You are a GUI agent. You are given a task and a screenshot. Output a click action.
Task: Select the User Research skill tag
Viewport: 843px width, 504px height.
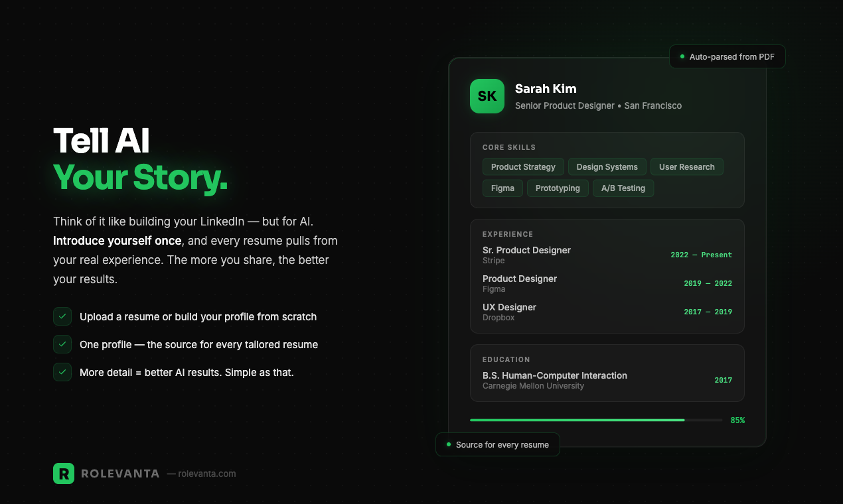click(686, 167)
